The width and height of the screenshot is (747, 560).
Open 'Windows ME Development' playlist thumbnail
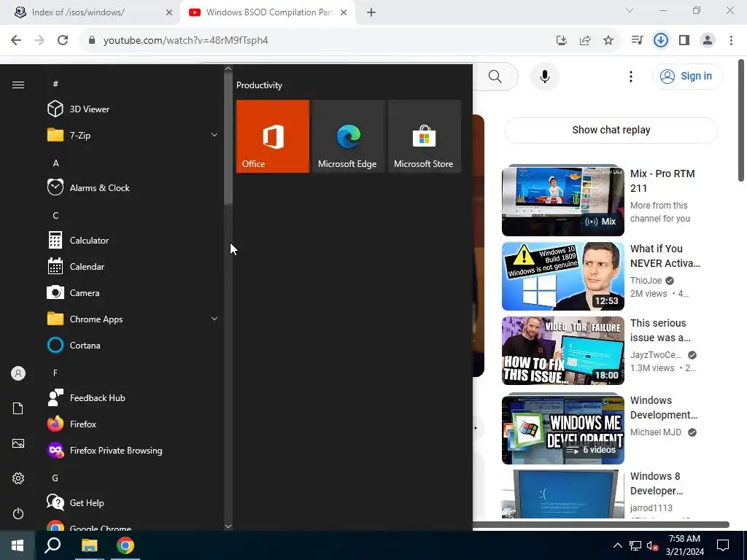(x=562, y=428)
